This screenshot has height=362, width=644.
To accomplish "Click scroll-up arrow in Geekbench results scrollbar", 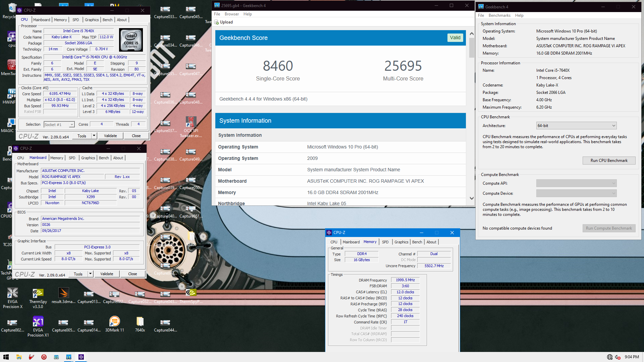I will (472, 34).
